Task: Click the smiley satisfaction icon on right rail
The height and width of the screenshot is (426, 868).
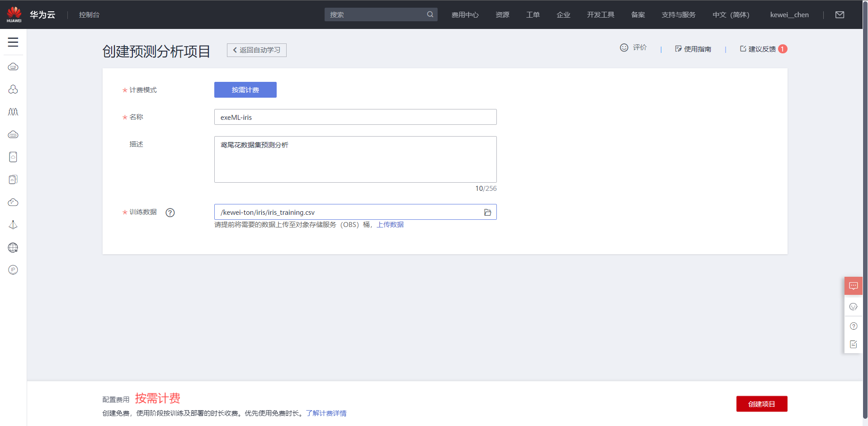Action: point(854,307)
